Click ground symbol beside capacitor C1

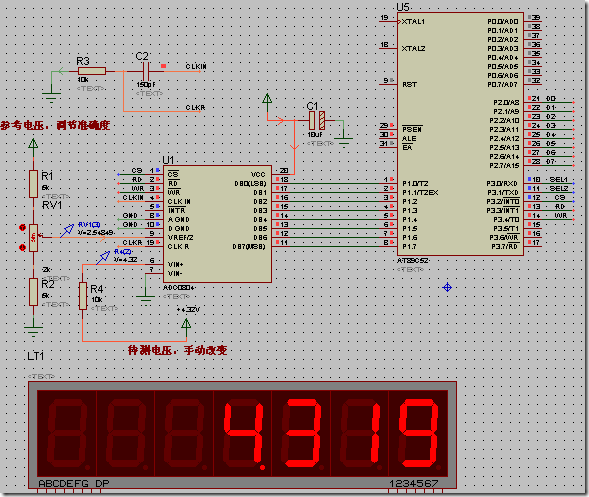click(344, 143)
